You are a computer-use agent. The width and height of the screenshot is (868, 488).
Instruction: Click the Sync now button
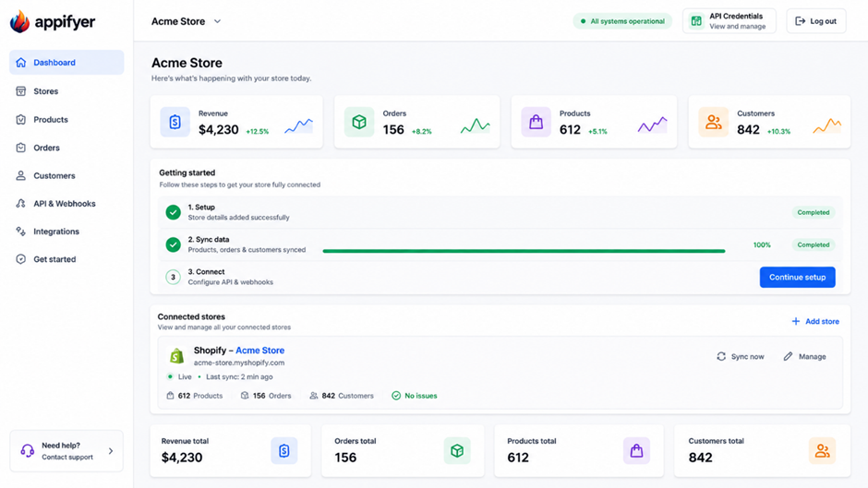(741, 356)
